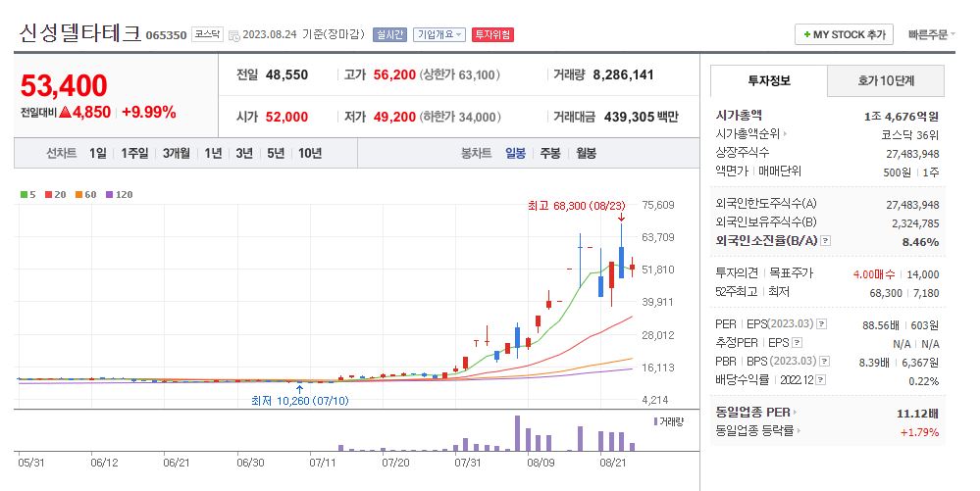Screen dimensions: 980x491
Task: Open help icon next to PER EPS(2023.03)
Action: pyautogui.click(x=822, y=324)
